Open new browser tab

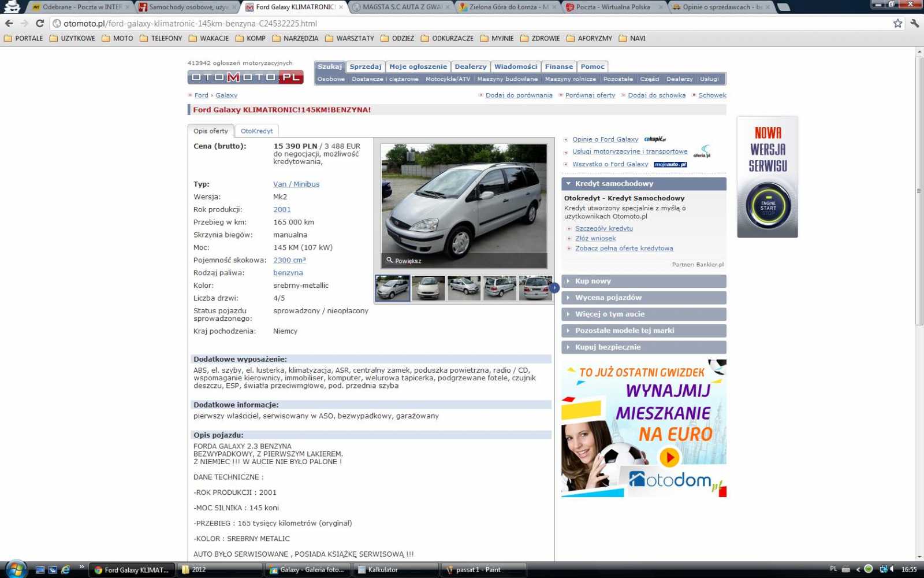783,7
